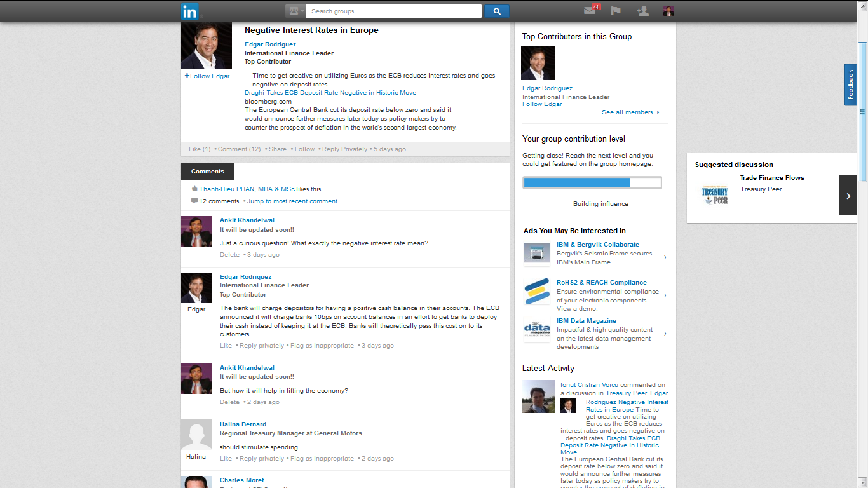Click Comment (12) on the post
The width and height of the screenshot is (868, 488).
pyautogui.click(x=240, y=149)
